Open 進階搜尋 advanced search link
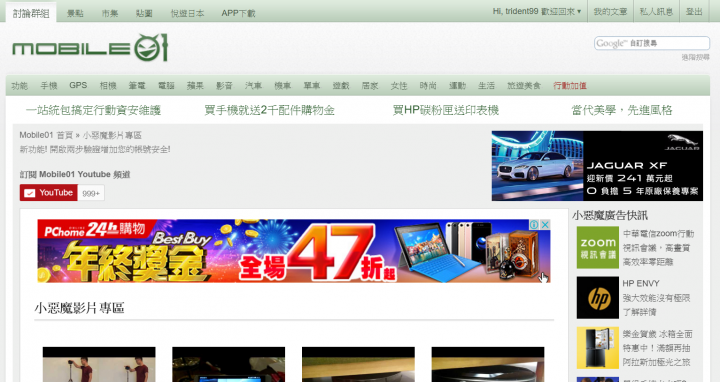This screenshot has width=720, height=382. [695, 57]
